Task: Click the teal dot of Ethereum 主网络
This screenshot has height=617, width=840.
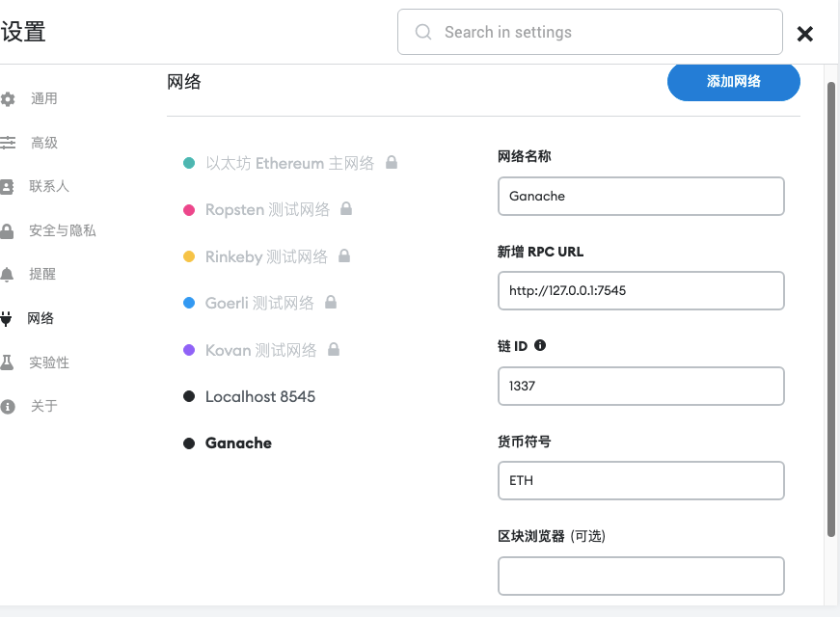Action: 189,163
